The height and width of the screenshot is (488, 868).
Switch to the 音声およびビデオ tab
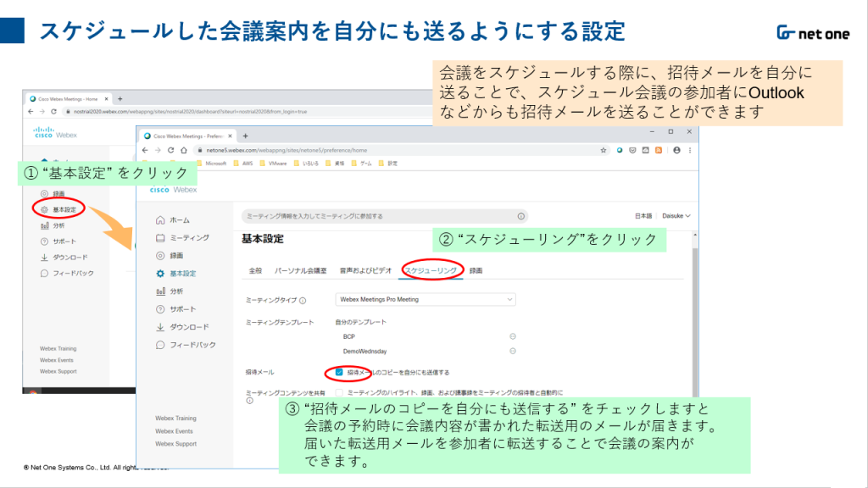coord(365,270)
